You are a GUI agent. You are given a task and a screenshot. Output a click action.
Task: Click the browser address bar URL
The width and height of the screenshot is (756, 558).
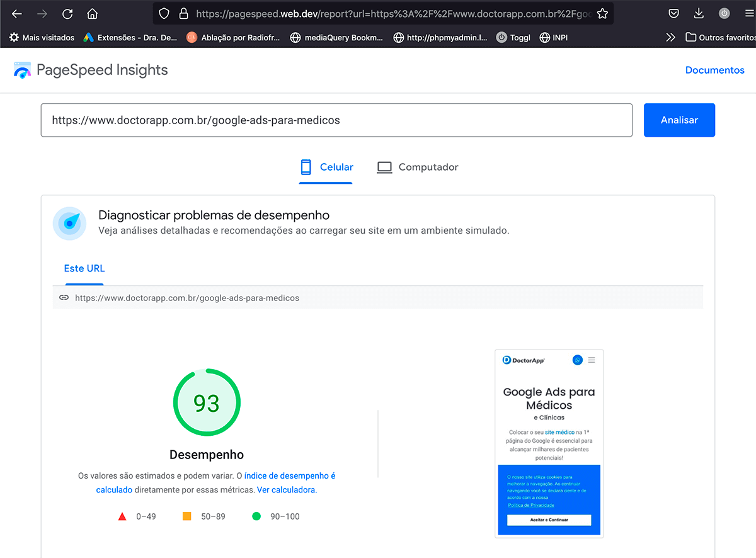point(392,13)
